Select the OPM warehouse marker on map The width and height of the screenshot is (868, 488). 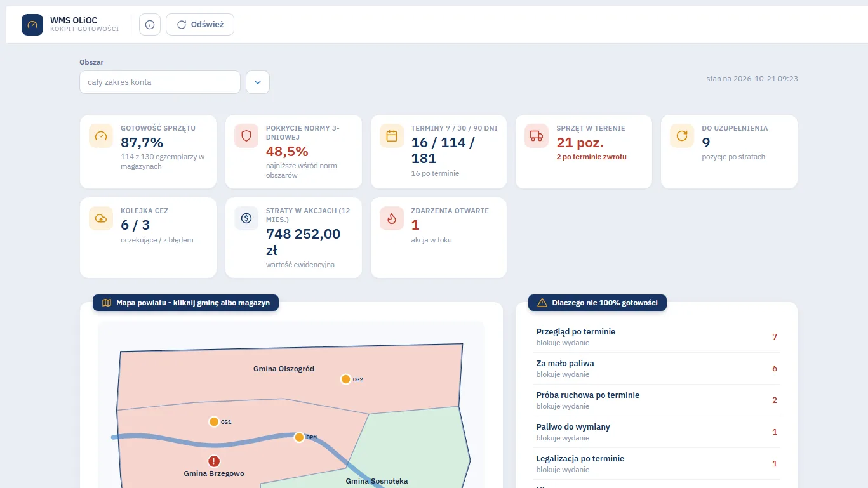(299, 437)
